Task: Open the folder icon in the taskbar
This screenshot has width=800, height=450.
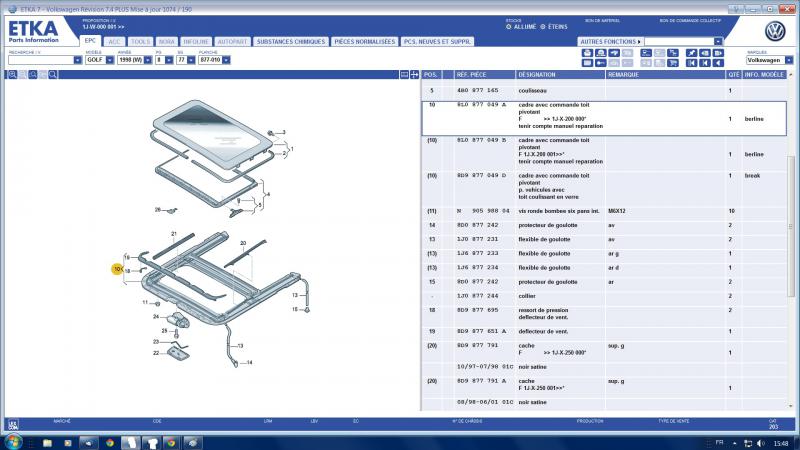Action: coord(47,443)
